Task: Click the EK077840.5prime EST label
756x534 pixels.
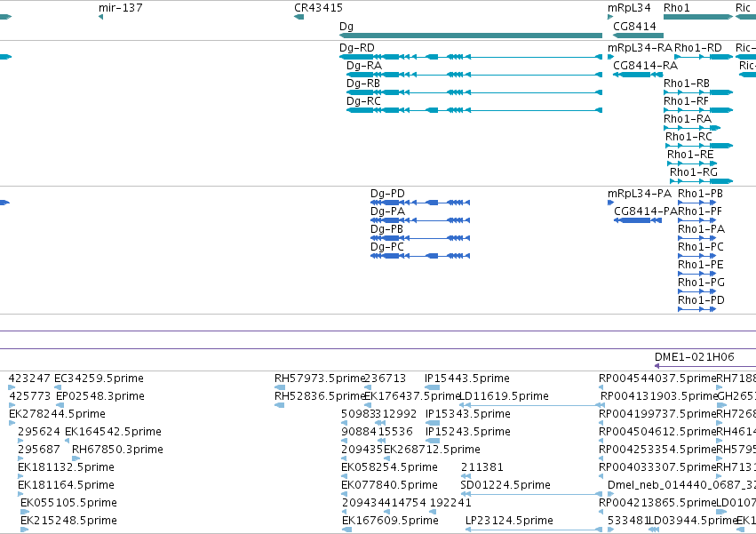Action: (x=389, y=486)
